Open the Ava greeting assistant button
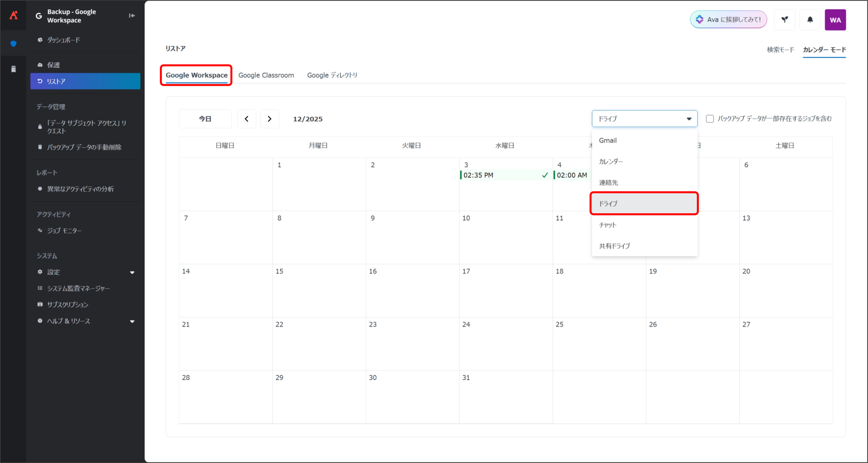Viewport: 868px width, 463px height. pos(728,20)
